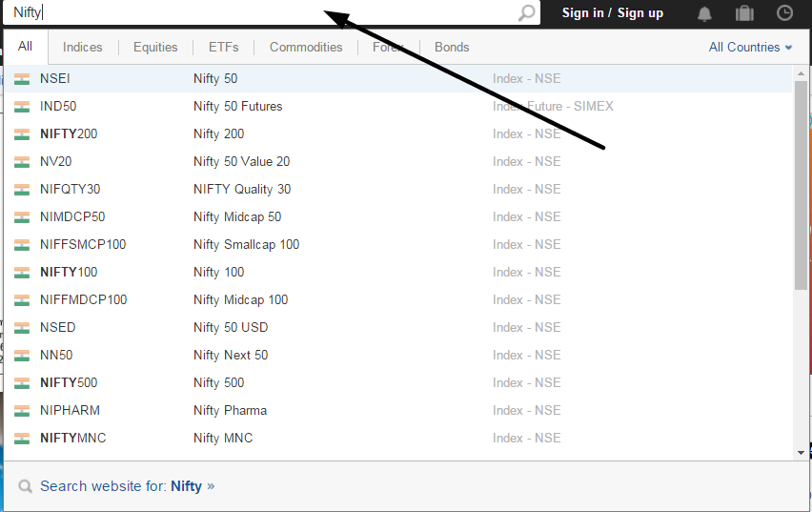This screenshot has width=812, height=512.
Task: Select the All tab
Action: (x=26, y=47)
